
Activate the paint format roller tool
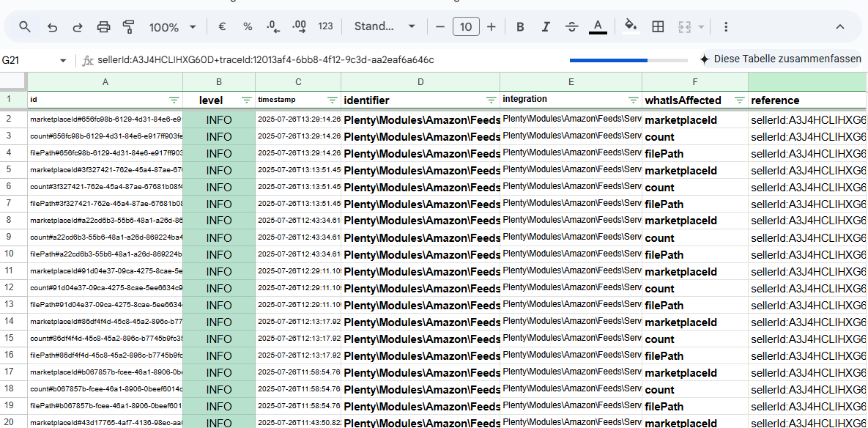click(129, 27)
